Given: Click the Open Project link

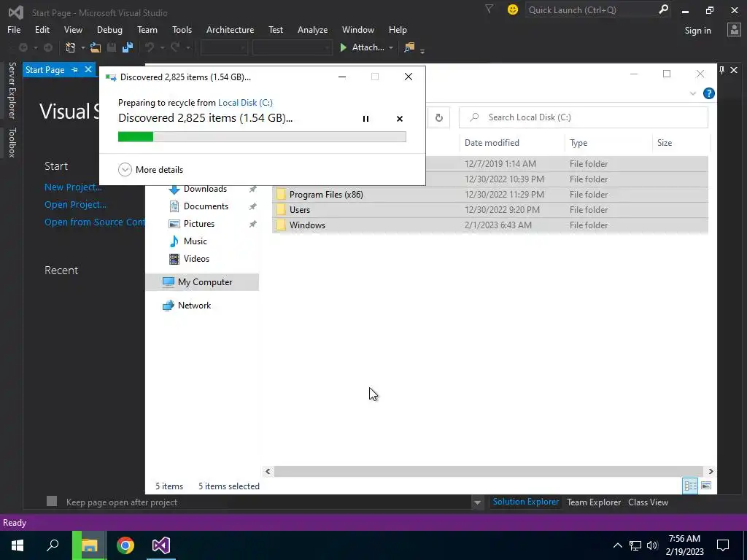Looking at the screenshot, I should (75, 205).
